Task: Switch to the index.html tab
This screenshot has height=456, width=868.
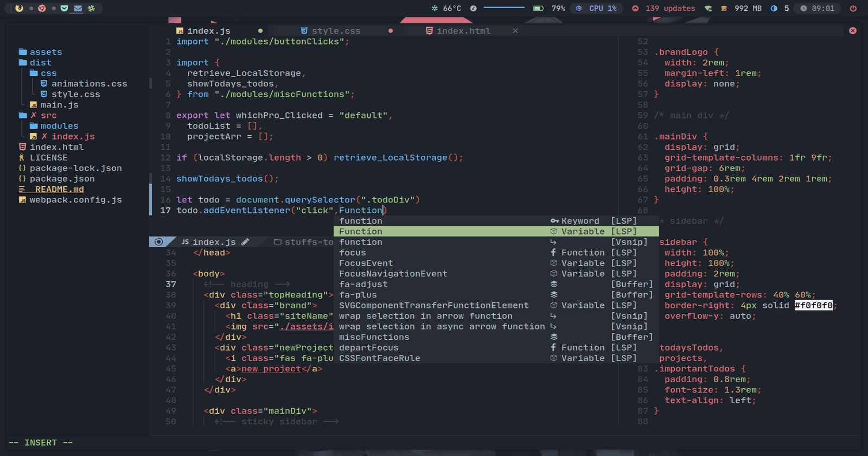Action: click(463, 31)
